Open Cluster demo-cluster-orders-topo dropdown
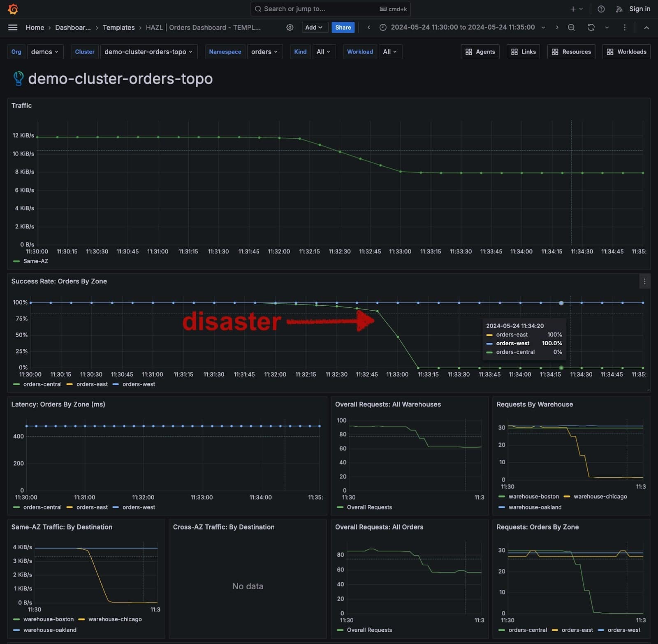The image size is (658, 644). point(149,52)
